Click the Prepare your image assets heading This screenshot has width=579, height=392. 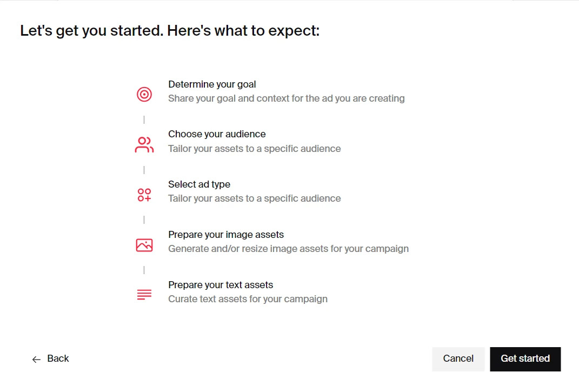pyautogui.click(x=225, y=234)
